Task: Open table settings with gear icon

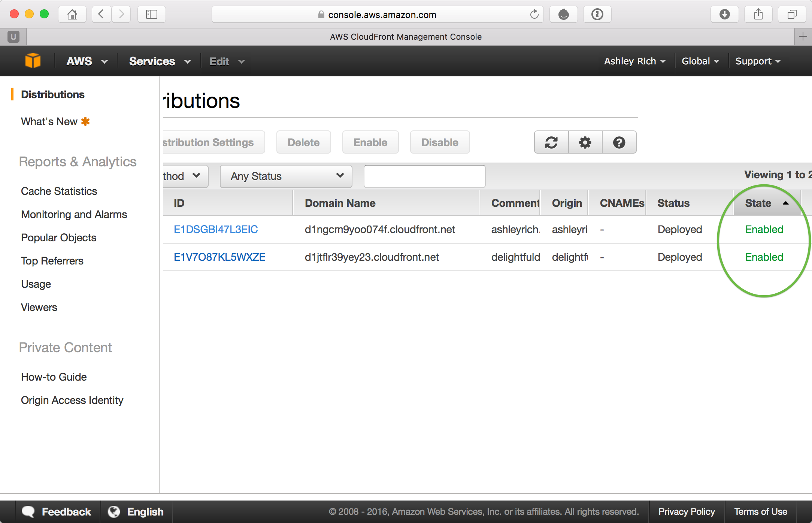Action: point(585,142)
